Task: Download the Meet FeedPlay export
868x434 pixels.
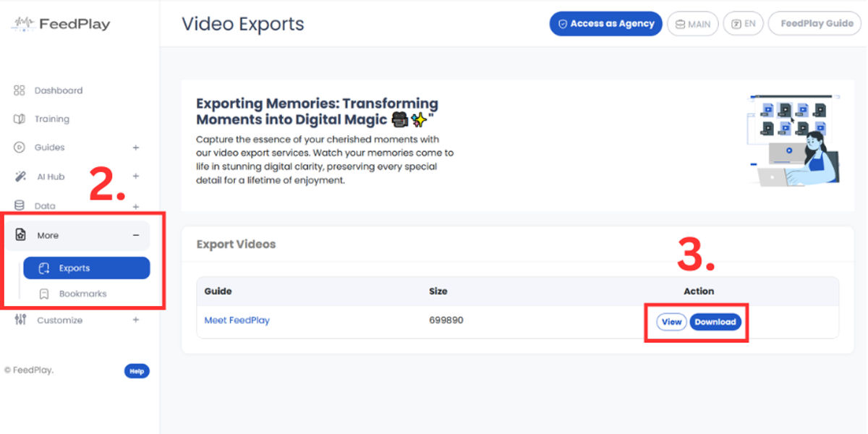Action: pyautogui.click(x=715, y=322)
